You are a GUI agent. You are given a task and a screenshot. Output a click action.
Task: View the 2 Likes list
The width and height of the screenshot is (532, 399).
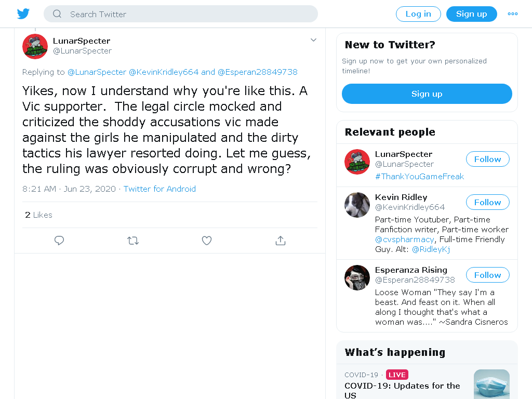coord(38,215)
